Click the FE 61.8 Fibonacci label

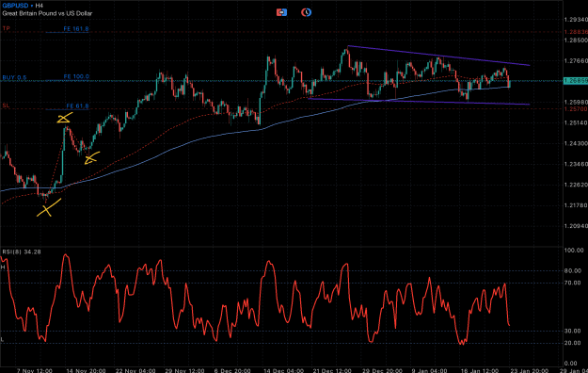point(77,105)
